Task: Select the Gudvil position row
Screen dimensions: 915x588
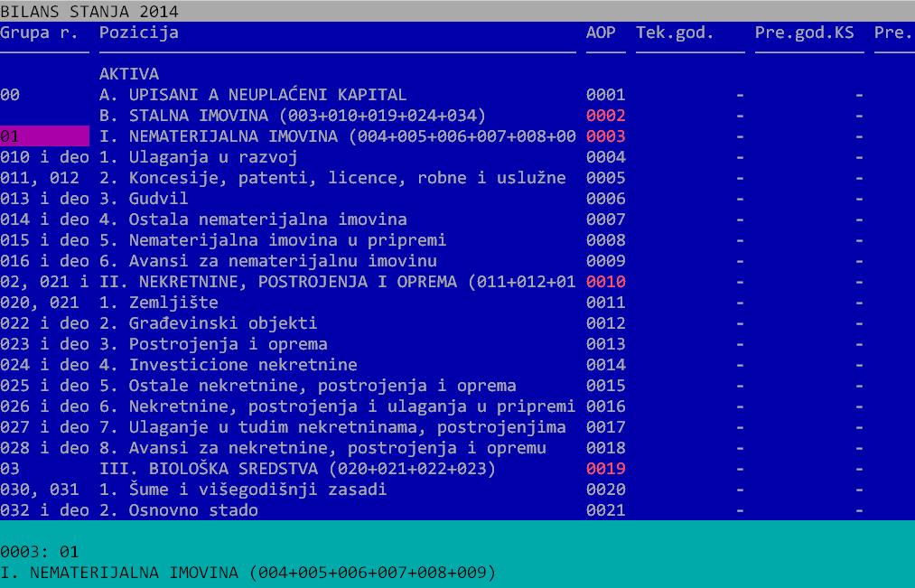Action: 158,199
